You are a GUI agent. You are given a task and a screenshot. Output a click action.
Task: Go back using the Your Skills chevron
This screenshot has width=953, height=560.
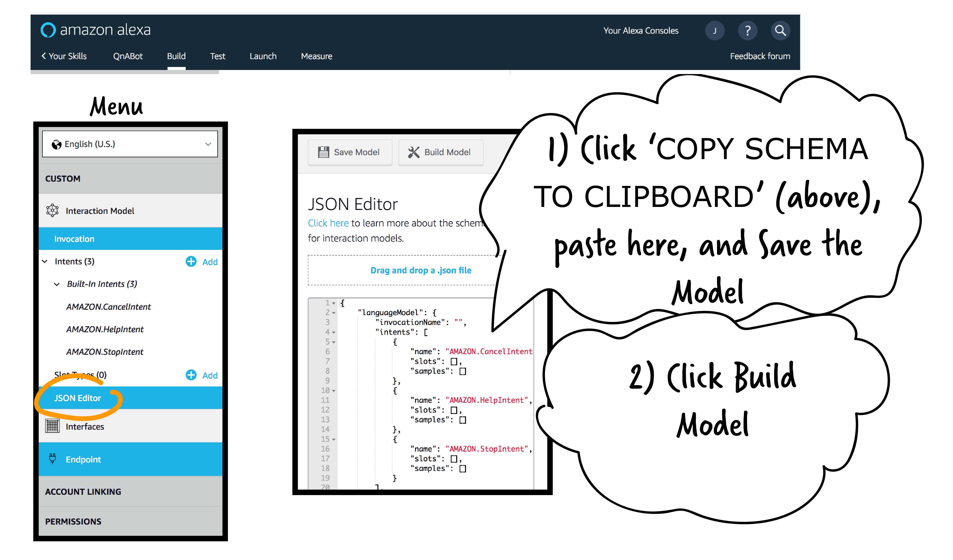pos(44,56)
